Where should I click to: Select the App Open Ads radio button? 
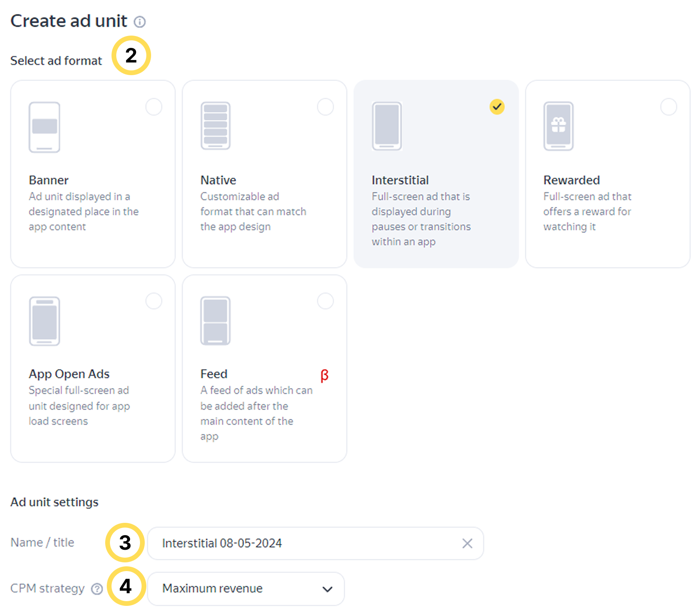pyautogui.click(x=154, y=301)
